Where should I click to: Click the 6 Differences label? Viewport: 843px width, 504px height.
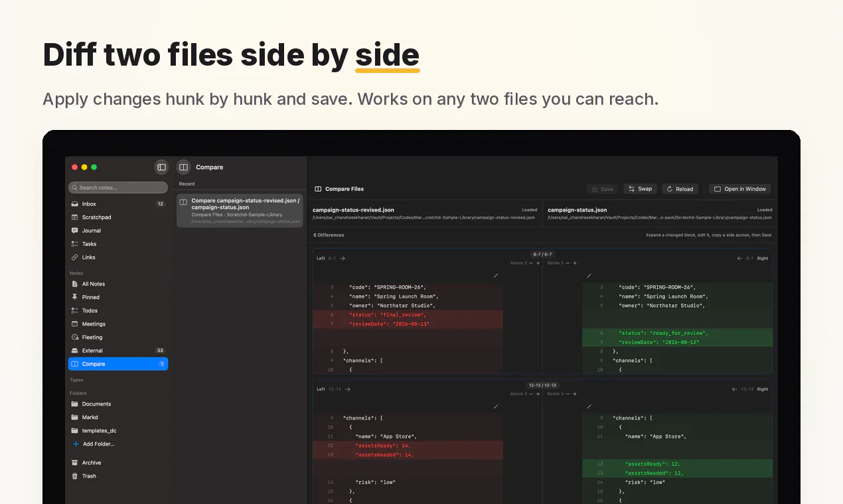coord(329,235)
